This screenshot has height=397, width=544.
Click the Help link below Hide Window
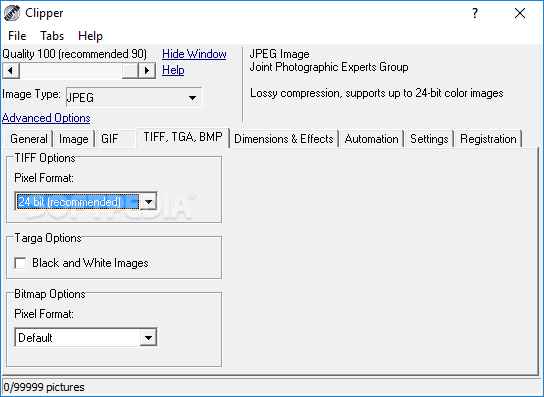tap(173, 70)
